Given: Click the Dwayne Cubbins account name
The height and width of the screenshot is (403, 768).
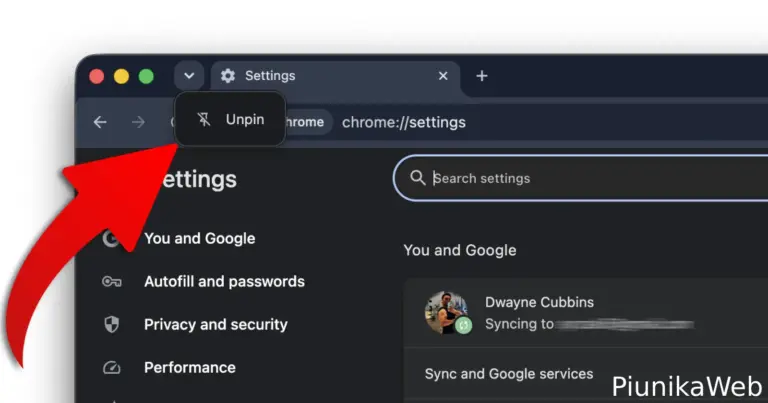Looking at the screenshot, I should click(539, 302).
